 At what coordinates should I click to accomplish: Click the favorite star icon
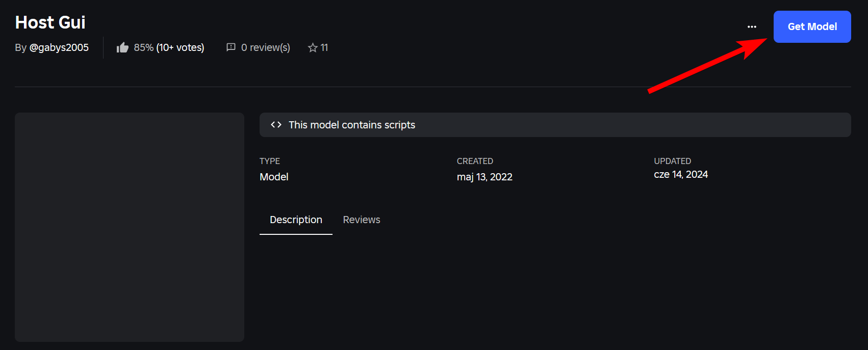pos(313,48)
